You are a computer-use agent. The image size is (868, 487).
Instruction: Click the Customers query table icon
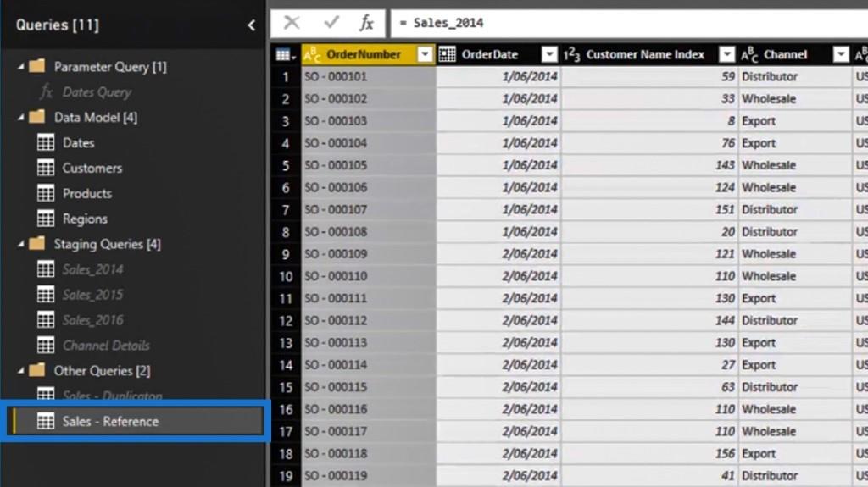(46, 168)
